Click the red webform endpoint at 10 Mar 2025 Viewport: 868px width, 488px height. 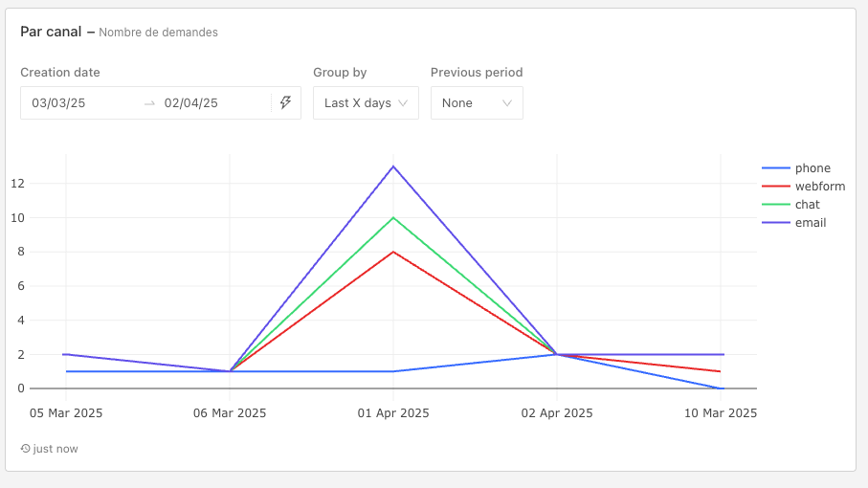click(720, 371)
